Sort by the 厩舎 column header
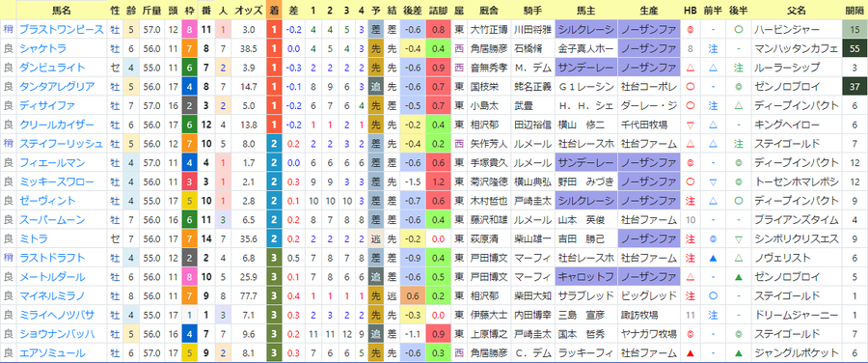 [x=489, y=10]
